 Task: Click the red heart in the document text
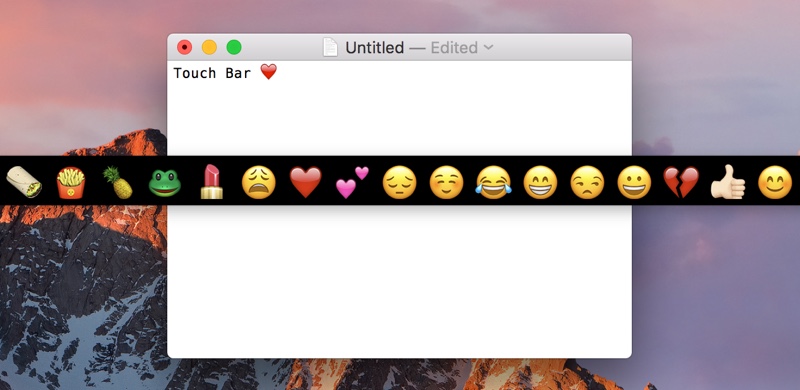[x=268, y=72]
